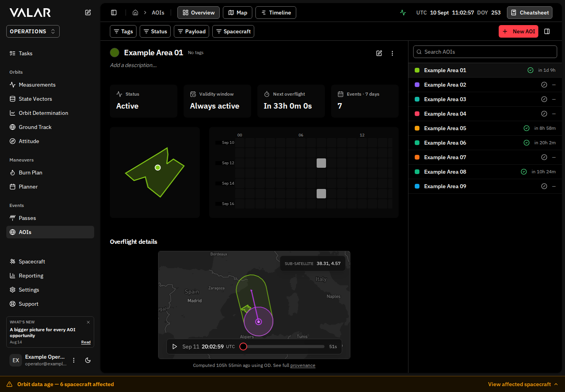
Task: Navigate to Orbit Determination
Action: (50, 113)
